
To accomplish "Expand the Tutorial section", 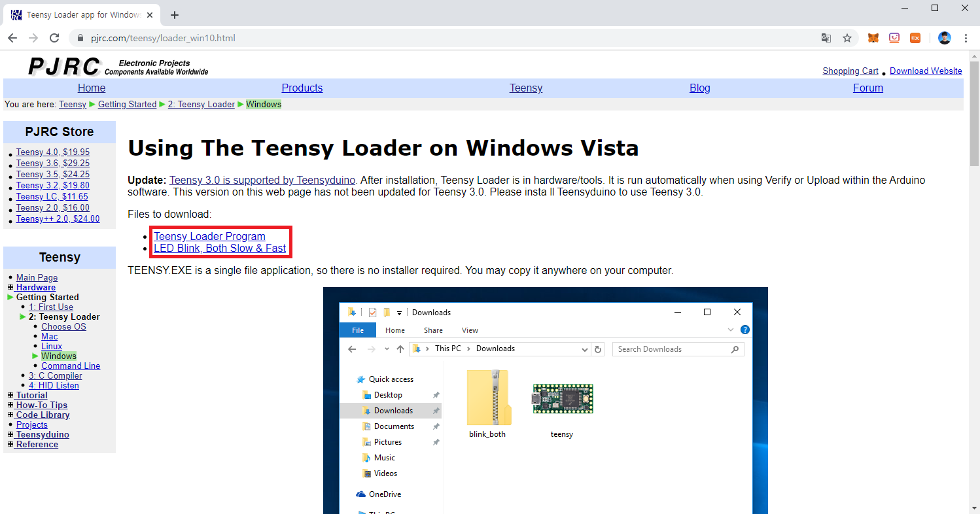I will click(10, 396).
